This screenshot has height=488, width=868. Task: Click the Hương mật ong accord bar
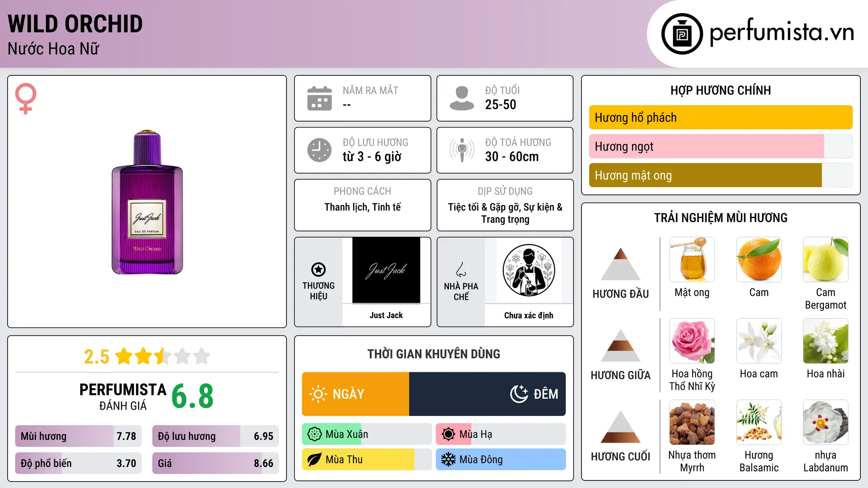tap(721, 175)
